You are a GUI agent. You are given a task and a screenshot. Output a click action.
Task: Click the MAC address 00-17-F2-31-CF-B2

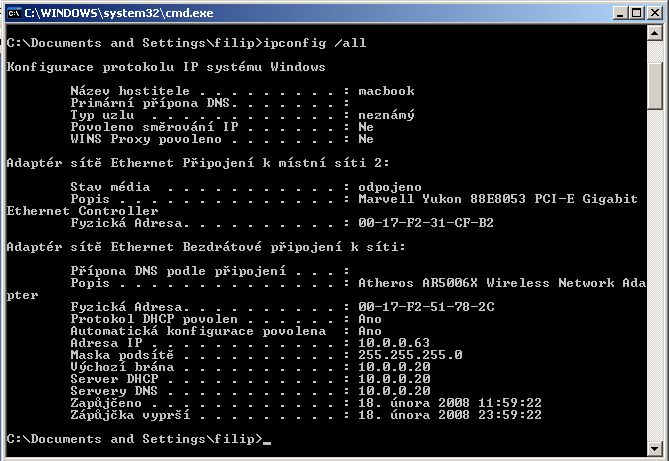point(426,223)
